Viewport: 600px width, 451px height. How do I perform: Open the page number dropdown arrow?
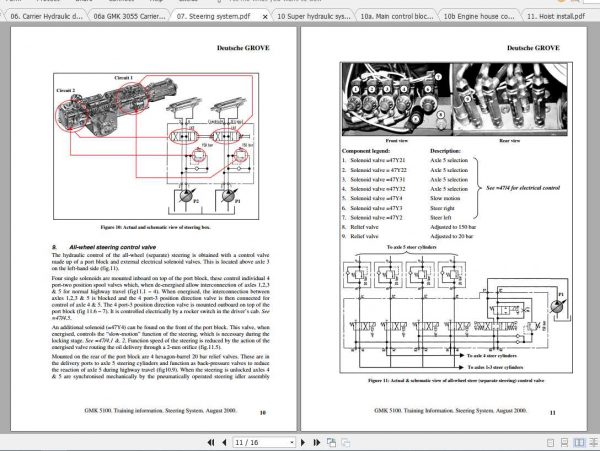(292, 443)
